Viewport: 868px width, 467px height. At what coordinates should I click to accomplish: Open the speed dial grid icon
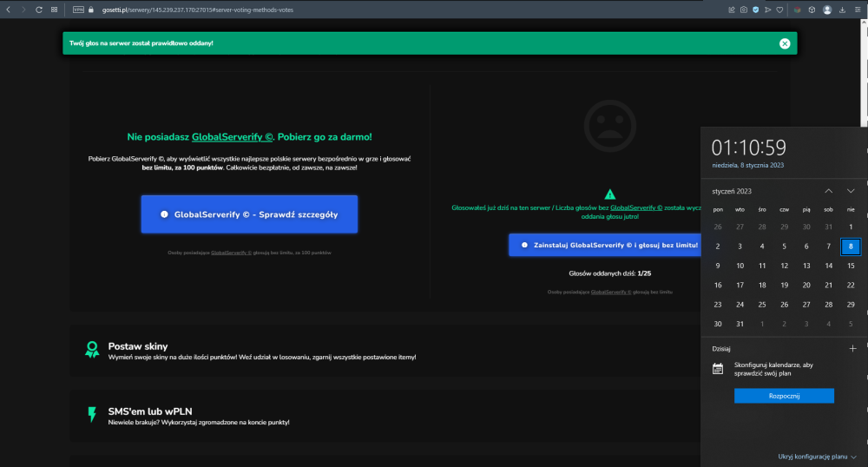click(x=54, y=10)
